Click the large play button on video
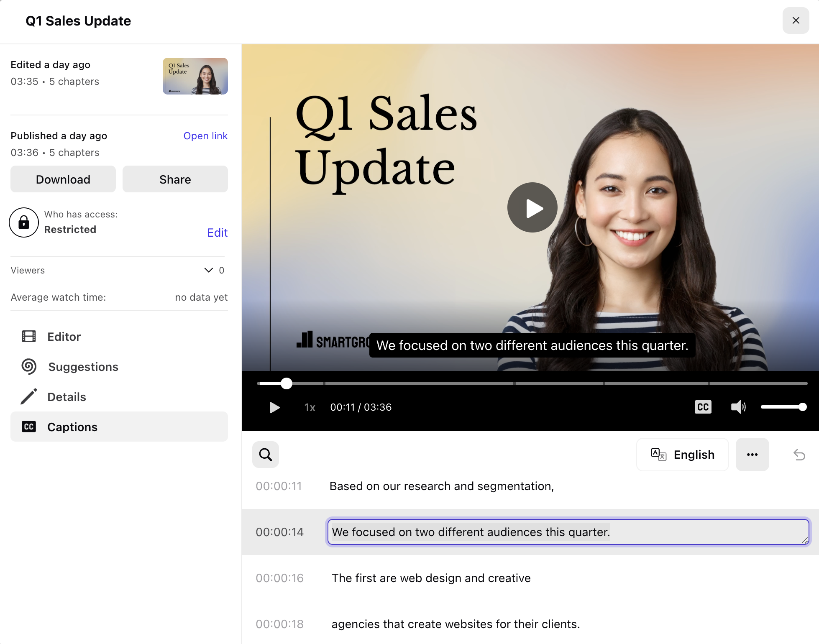Viewport: 819px width, 644px height. point(532,207)
